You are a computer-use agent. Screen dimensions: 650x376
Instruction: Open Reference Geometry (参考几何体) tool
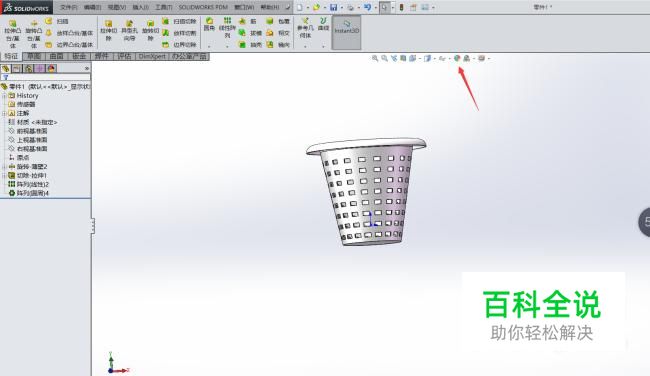(x=305, y=27)
